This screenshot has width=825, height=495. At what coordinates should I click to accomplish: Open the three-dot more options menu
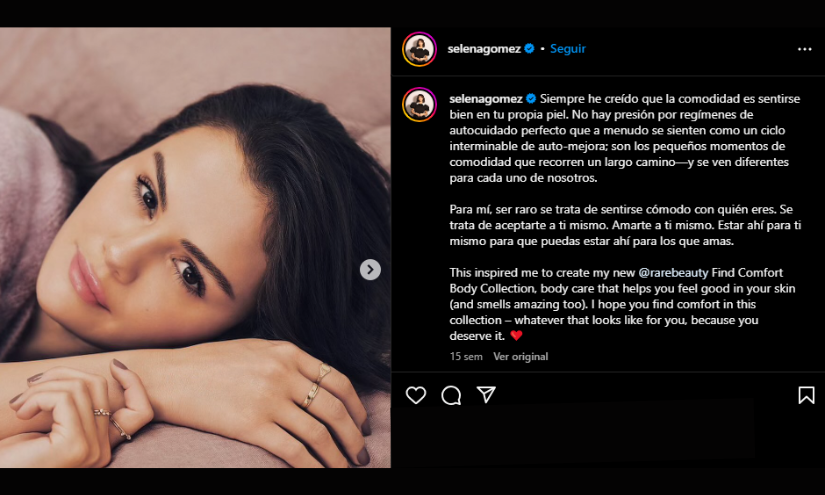pos(805,49)
